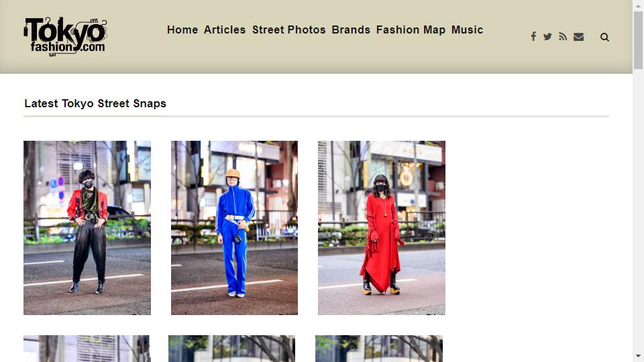Open the Facebook page icon
Image resolution: width=644 pixels, height=362 pixels.
pos(533,36)
